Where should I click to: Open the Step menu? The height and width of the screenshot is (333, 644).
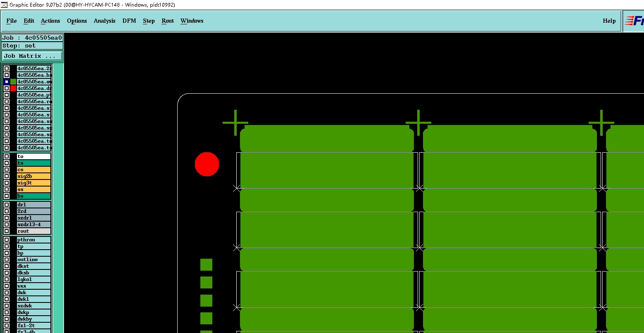(149, 21)
